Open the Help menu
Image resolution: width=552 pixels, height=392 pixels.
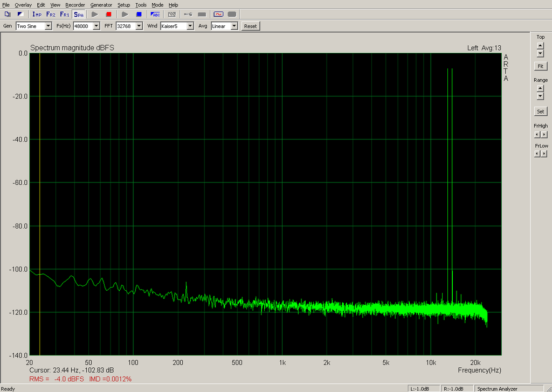[173, 5]
